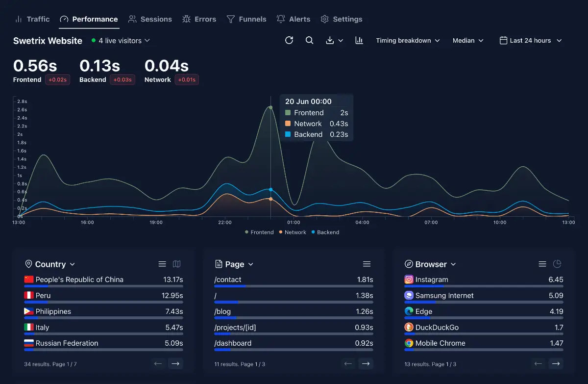Open Page panel hamburger menu icon

367,264
